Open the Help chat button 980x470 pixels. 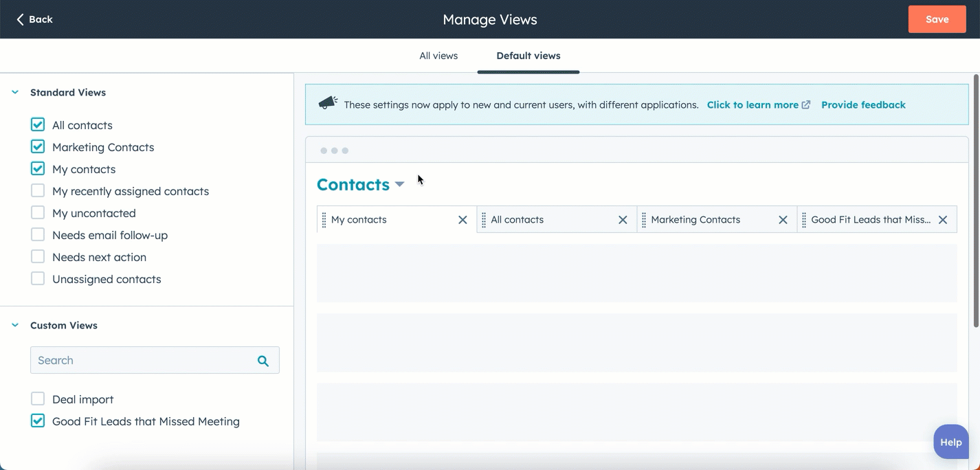point(951,442)
